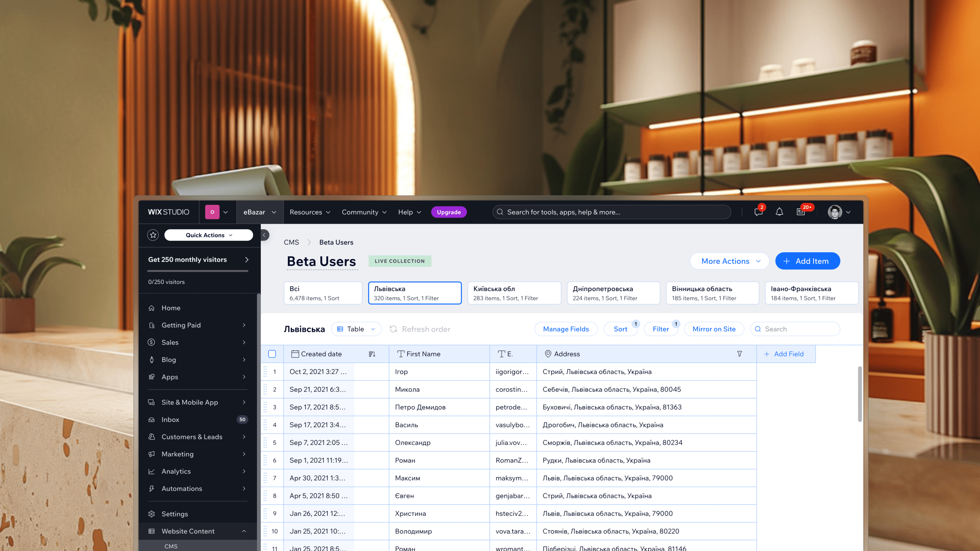Open the chat messages icon with badge
This screenshot has height=551, width=980.
[x=758, y=212]
